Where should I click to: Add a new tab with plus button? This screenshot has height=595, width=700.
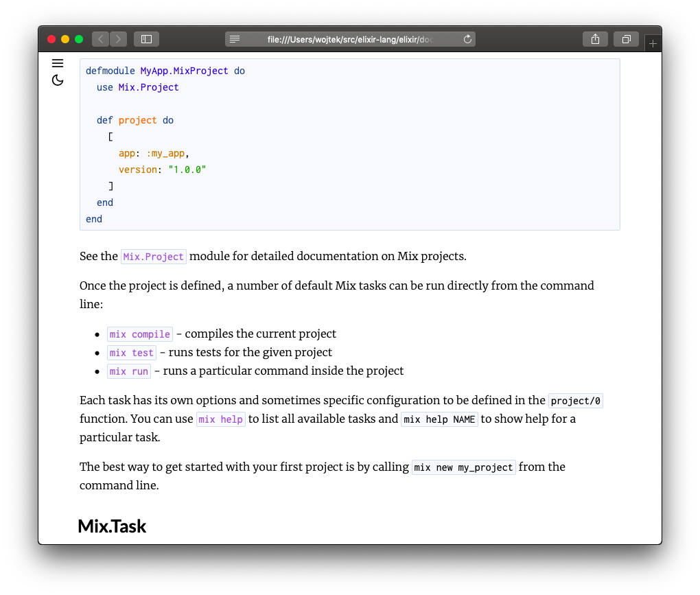(653, 44)
